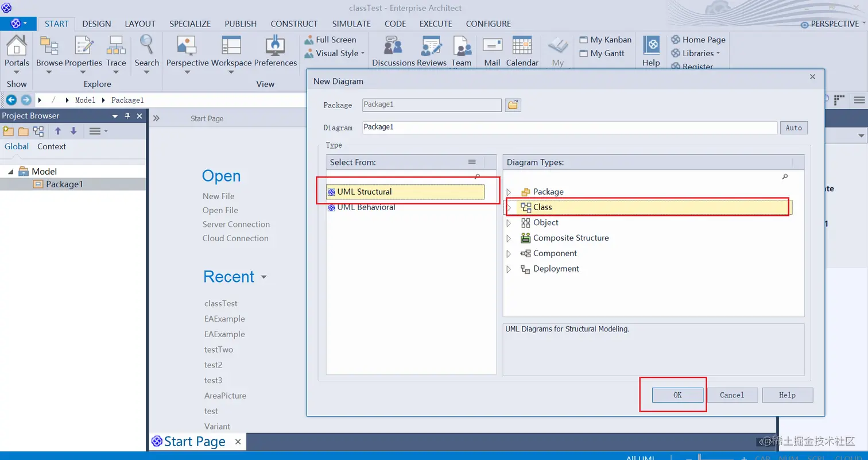Expand the Component diagram type node

point(509,254)
